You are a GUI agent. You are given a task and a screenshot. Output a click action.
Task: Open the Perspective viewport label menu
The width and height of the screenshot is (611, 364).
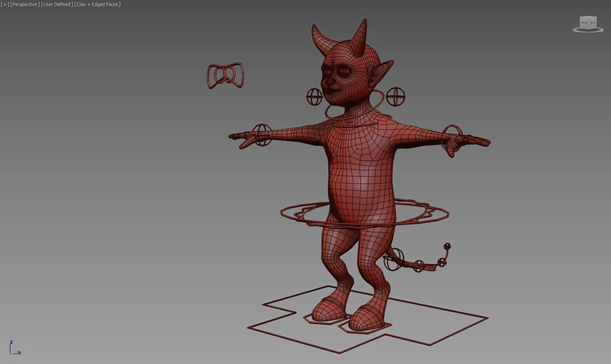24,5
